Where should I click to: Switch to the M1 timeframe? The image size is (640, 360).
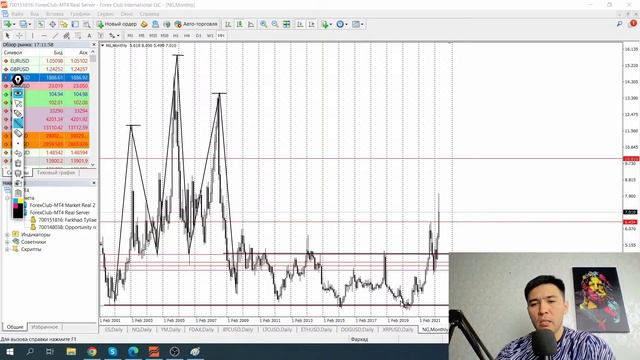tap(130, 36)
